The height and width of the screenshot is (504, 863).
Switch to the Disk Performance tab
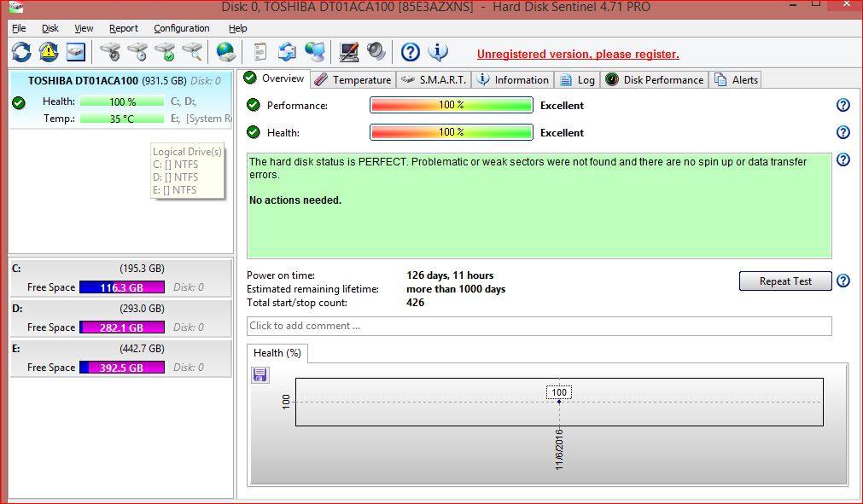655,79
